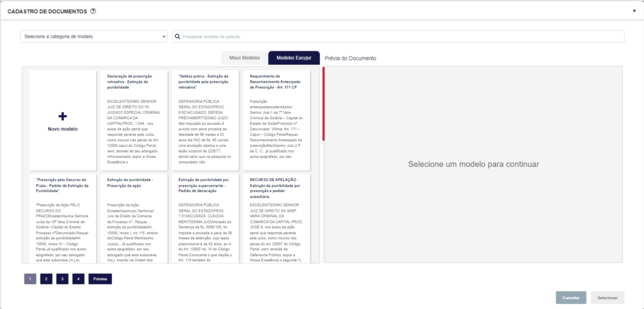Click the help question mark icon
Image resolution: width=644 pixels, height=309 pixels.
click(x=93, y=11)
